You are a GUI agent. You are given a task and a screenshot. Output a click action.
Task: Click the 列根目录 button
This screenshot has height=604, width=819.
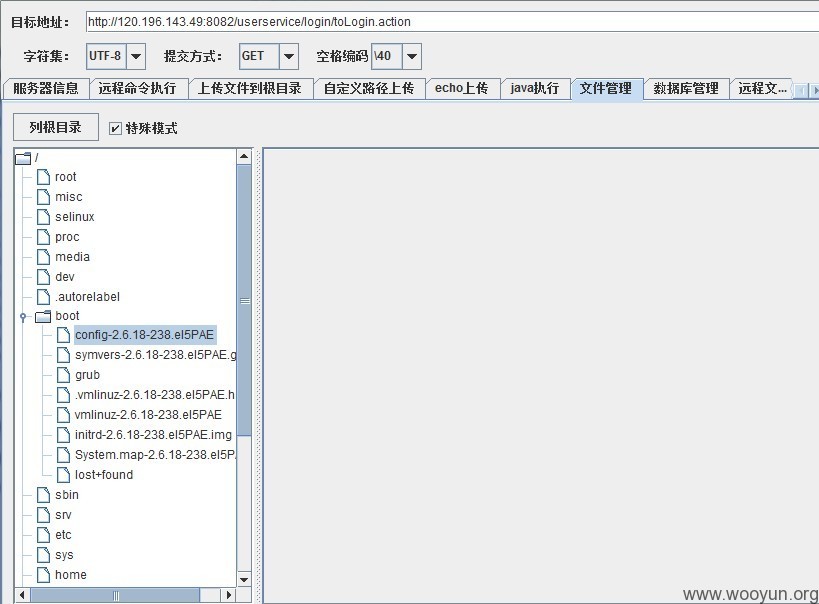[55, 127]
